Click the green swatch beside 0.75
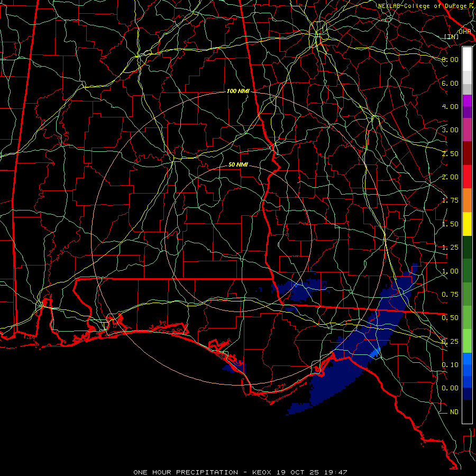 pos(467,294)
